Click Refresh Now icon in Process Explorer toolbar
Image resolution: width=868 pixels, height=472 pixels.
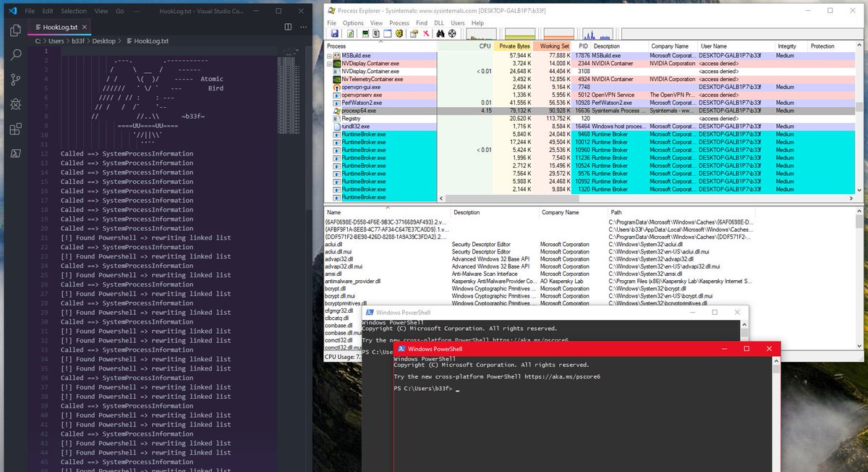(x=350, y=33)
